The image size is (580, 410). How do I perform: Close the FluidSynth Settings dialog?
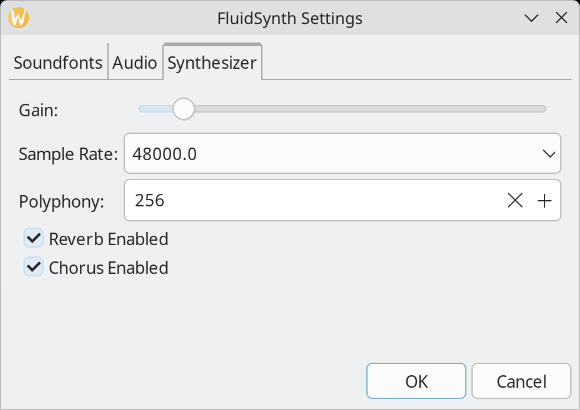tap(561, 17)
